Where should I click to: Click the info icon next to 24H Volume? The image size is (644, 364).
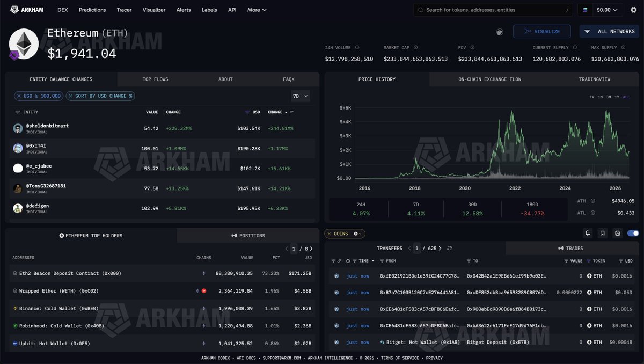click(357, 48)
